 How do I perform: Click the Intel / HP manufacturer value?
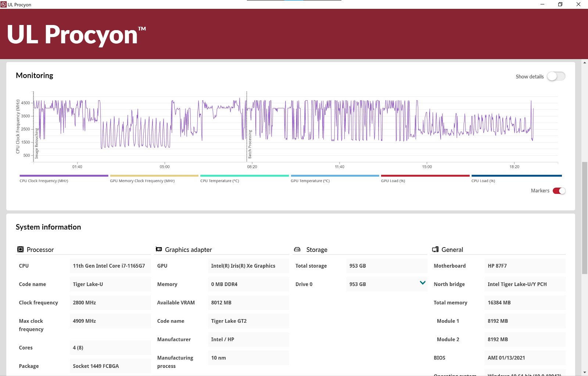coord(248,339)
